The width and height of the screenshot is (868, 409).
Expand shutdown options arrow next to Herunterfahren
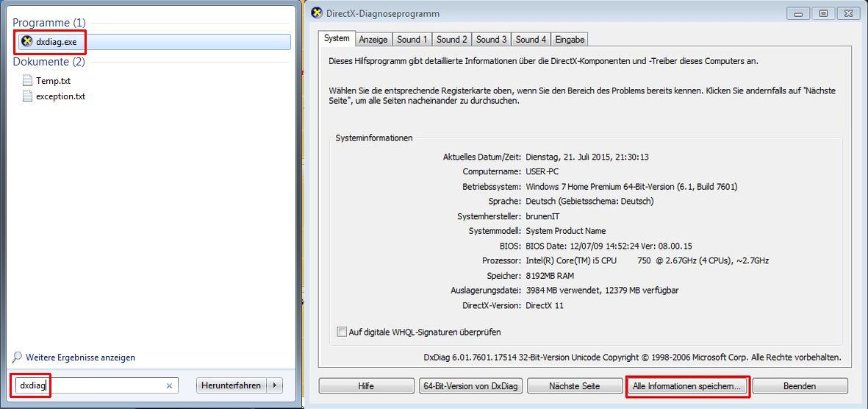point(276,385)
